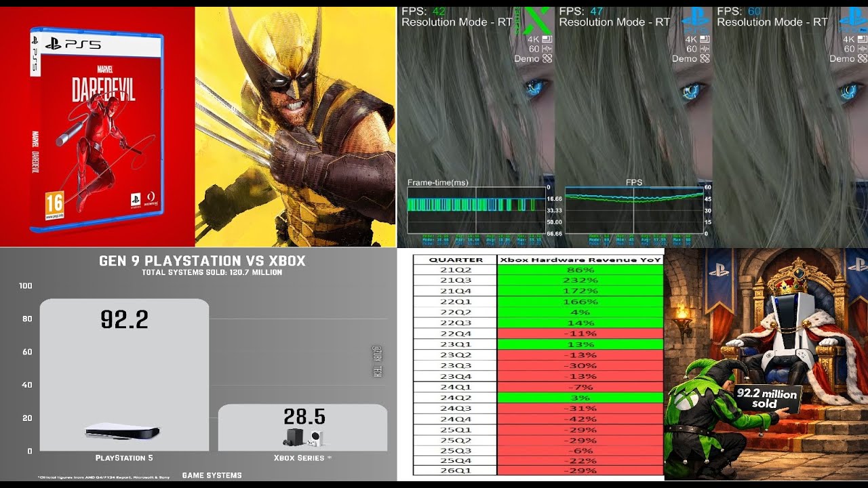This screenshot has width=868, height=488.
Task: Click the GAME SYSTEMS axis caption
Action: coord(212,475)
